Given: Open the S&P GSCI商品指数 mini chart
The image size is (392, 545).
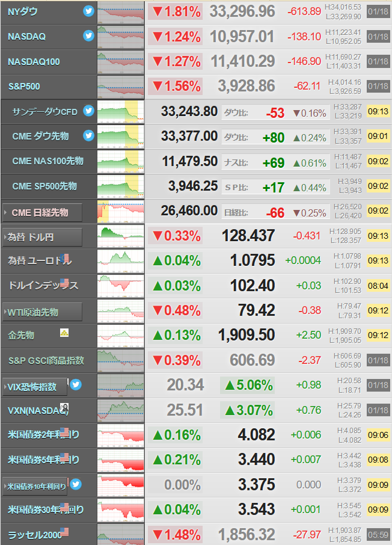Looking at the screenshot, I should 121,361.
